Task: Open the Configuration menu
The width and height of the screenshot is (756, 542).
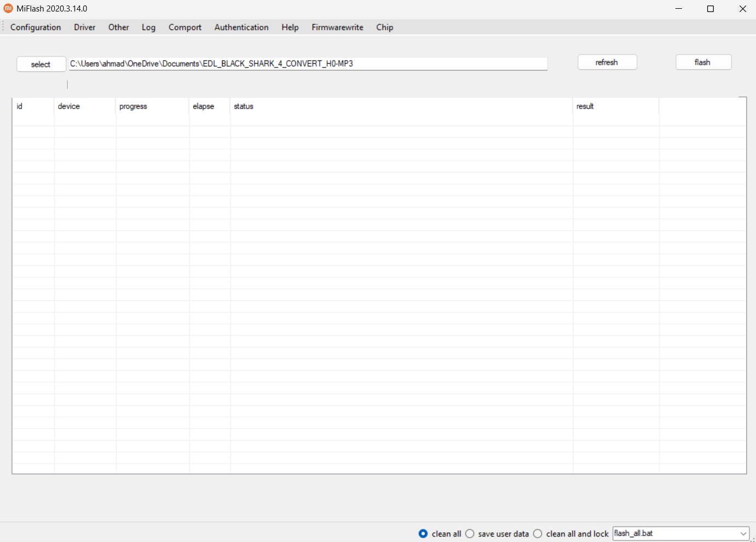Action: [x=36, y=27]
